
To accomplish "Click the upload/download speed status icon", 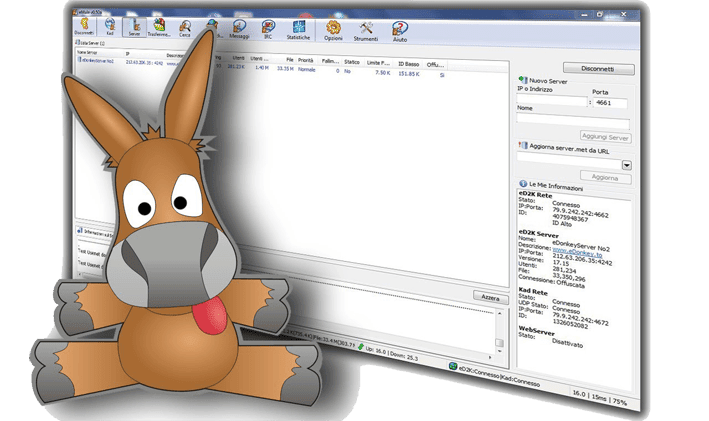I will [360, 347].
